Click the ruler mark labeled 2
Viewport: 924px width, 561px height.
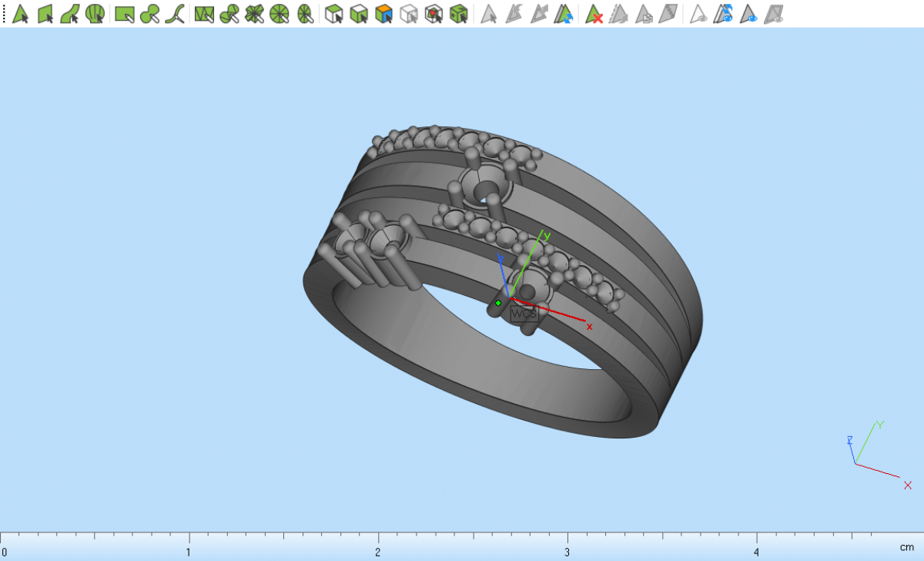click(x=378, y=552)
